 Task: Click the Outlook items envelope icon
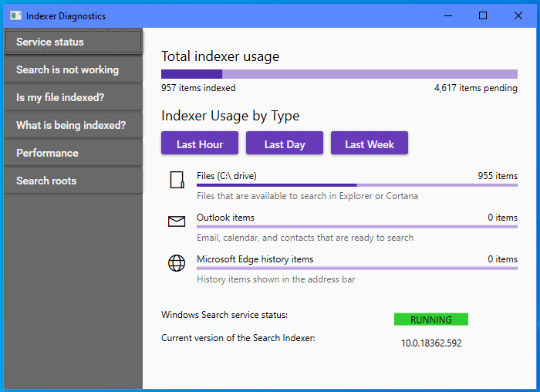tap(177, 221)
